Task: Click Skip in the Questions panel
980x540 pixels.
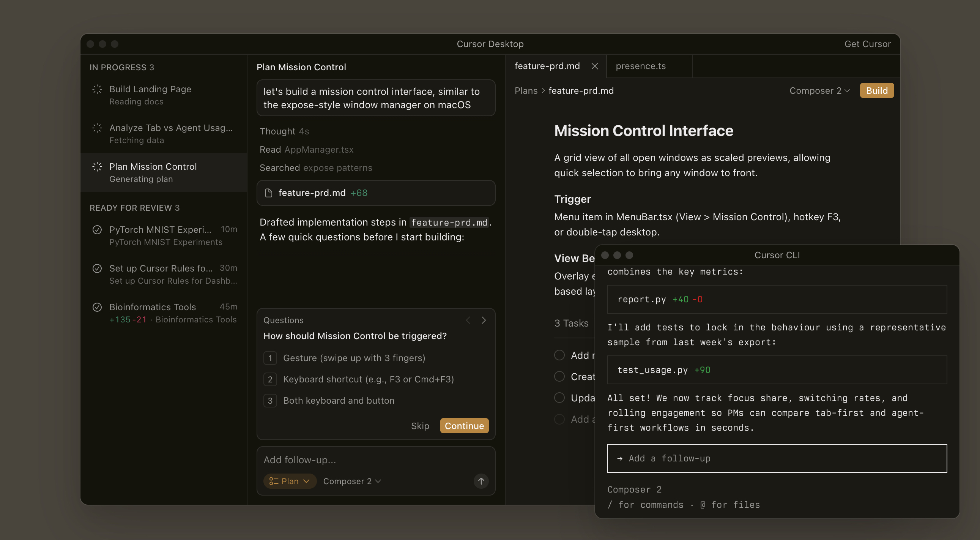Action: point(420,426)
